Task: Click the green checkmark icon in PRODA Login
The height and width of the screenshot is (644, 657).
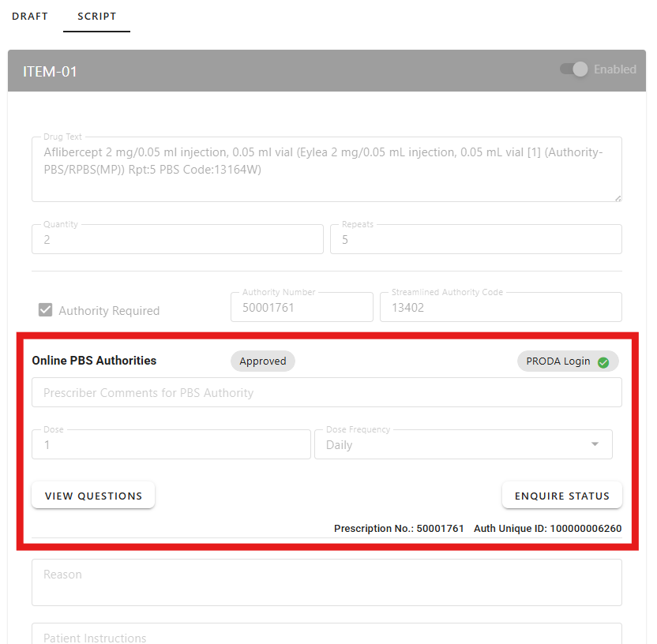Action: [x=603, y=362]
